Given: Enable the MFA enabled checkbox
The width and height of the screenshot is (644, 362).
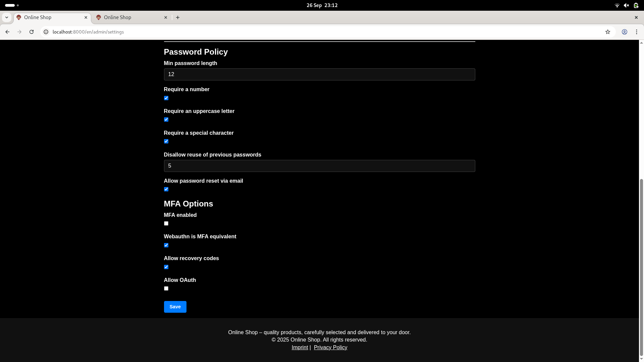Looking at the screenshot, I should (166, 224).
